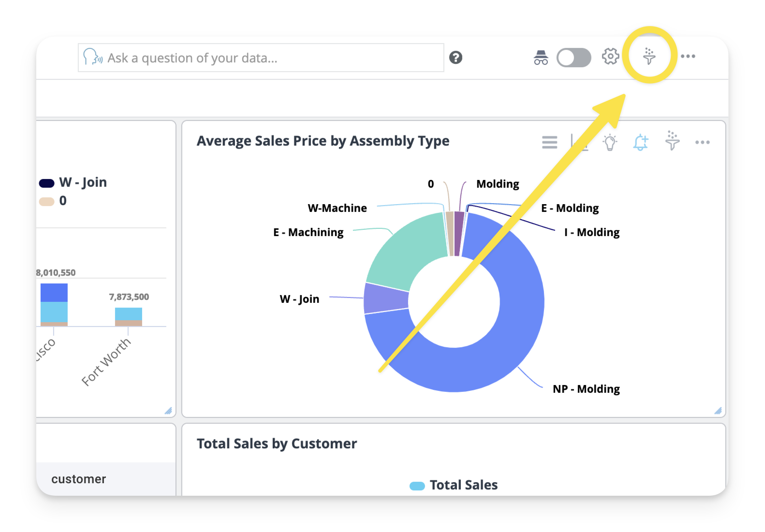The image size is (765, 532).
Task: Click the customer column header
Action: click(x=79, y=479)
